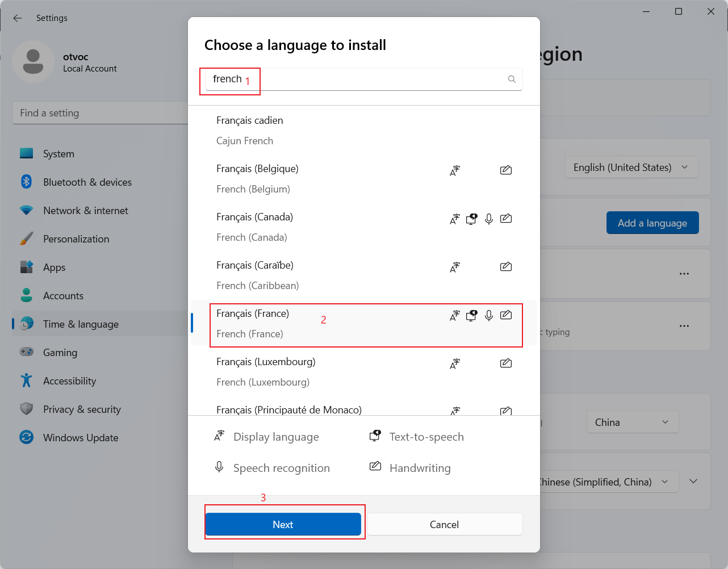Open Windows Update page
The width and height of the screenshot is (728, 569).
[100, 437]
